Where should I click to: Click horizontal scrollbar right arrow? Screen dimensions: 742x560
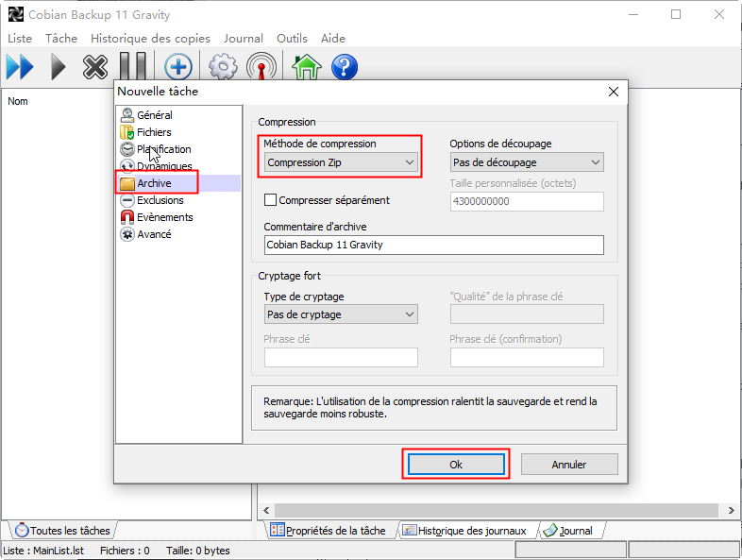point(731,510)
